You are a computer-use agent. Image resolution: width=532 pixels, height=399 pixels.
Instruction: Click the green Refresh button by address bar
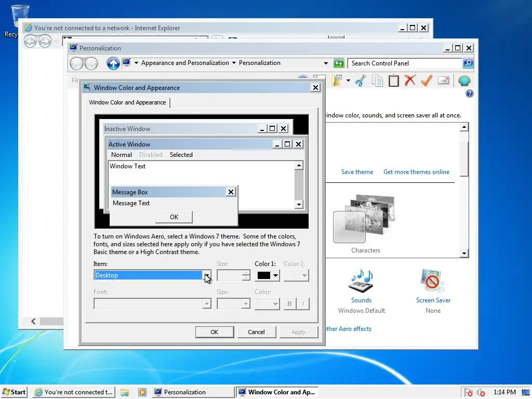(x=339, y=63)
